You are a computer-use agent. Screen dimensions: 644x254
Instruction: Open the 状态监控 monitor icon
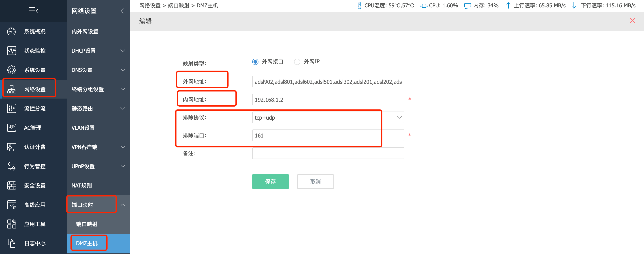11,51
